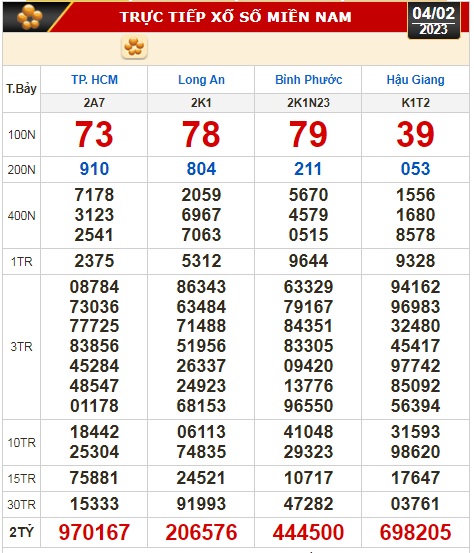Click the 3TR prize row label
This screenshot has height=553, width=474.
[x=22, y=347]
